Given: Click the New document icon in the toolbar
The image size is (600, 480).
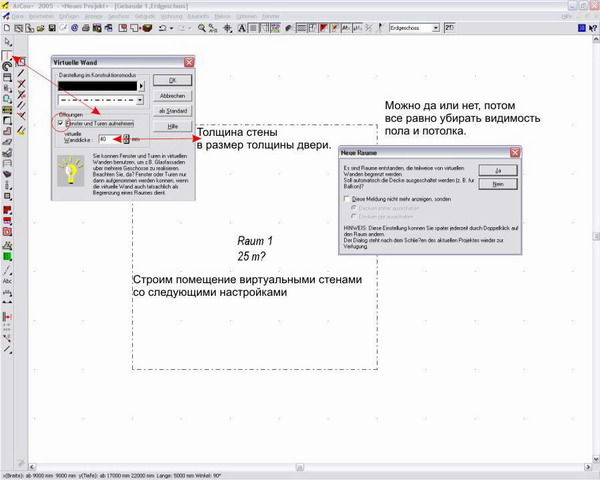Looking at the screenshot, I should [x=7, y=29].
